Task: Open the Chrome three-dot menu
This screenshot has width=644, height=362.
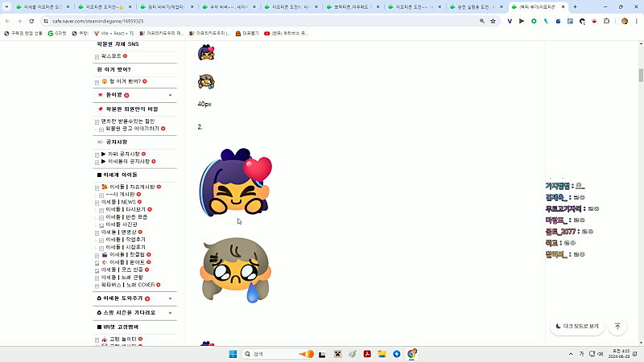Action: pyautogui.click(x=637, y=21)
